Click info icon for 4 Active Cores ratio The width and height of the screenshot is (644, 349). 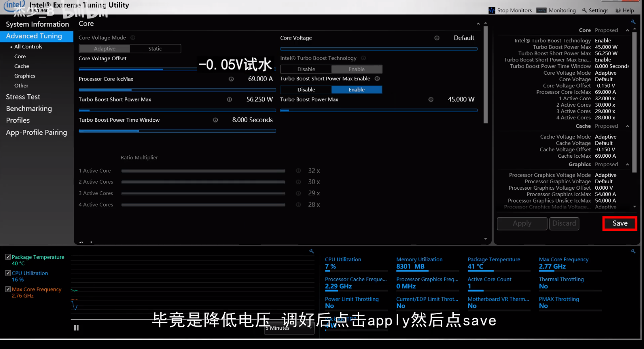coord(298,204)
